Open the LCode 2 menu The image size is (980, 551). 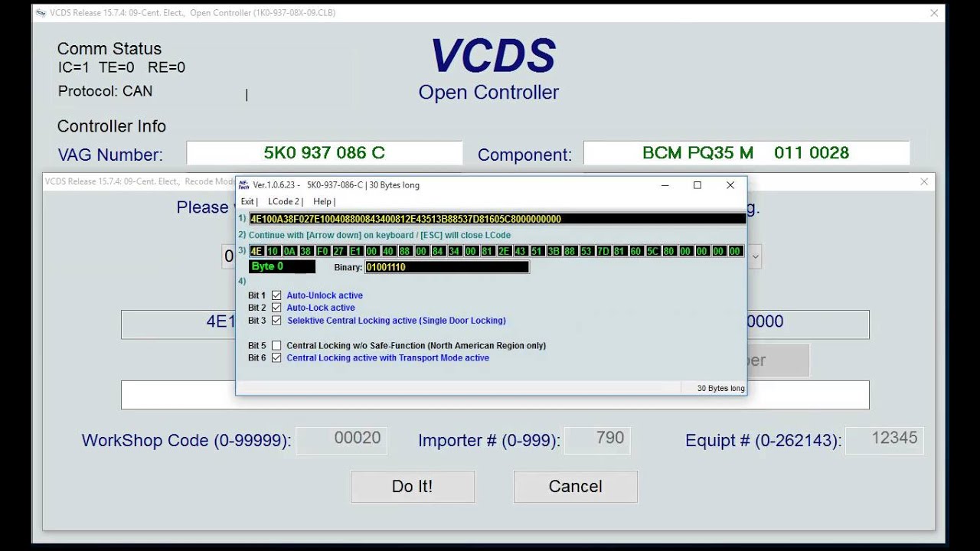(x=284, y=202)
